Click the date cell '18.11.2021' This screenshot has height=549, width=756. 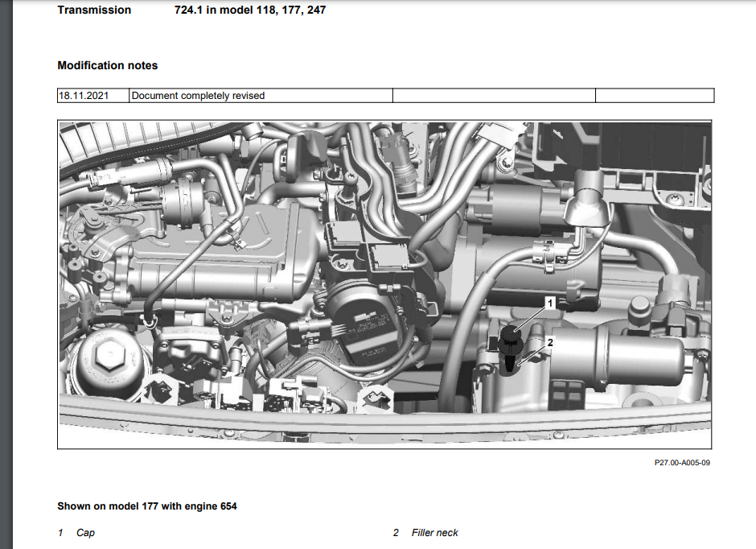click(93, 96)
